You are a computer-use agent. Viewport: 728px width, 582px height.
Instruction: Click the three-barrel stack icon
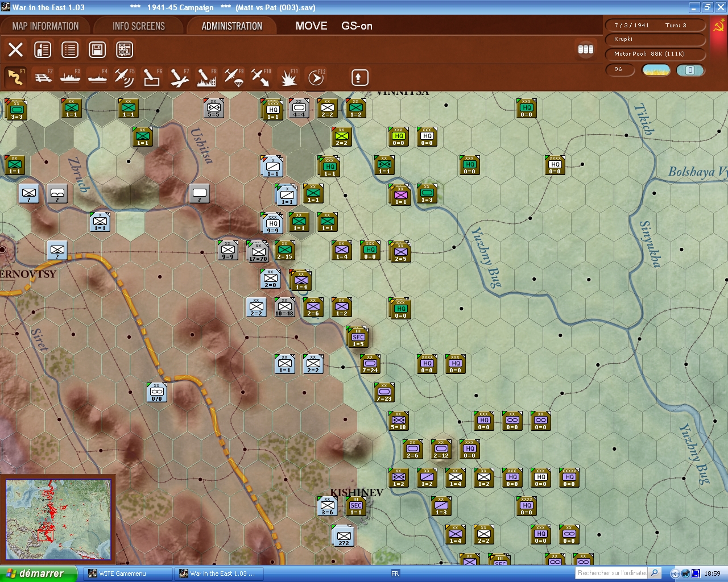click(x=586, y=49)
